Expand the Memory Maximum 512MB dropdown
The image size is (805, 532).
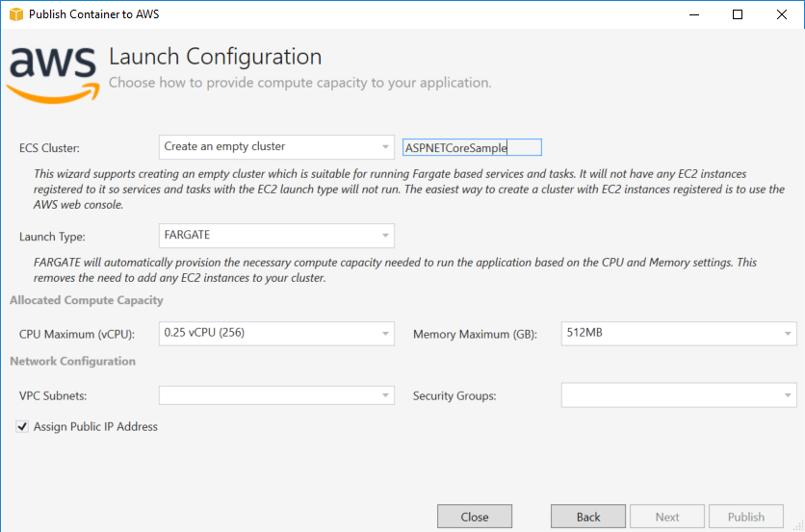click(678, 334)
